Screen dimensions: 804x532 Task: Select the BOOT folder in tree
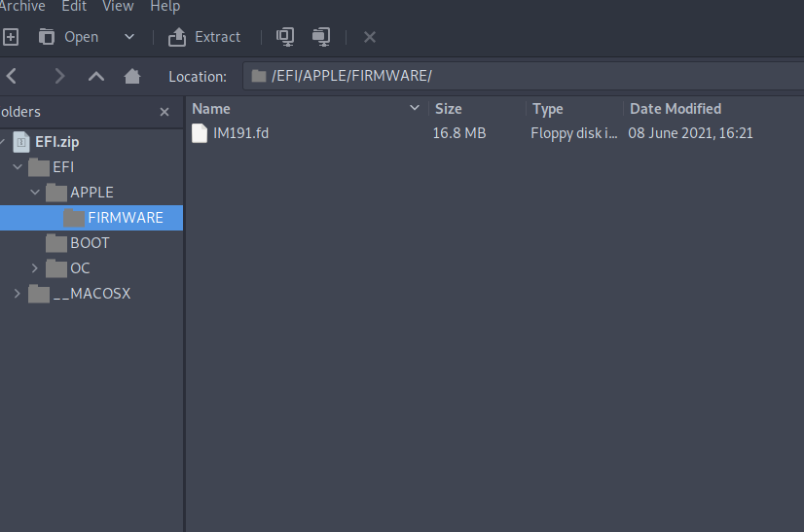click(x=90, y=243)
